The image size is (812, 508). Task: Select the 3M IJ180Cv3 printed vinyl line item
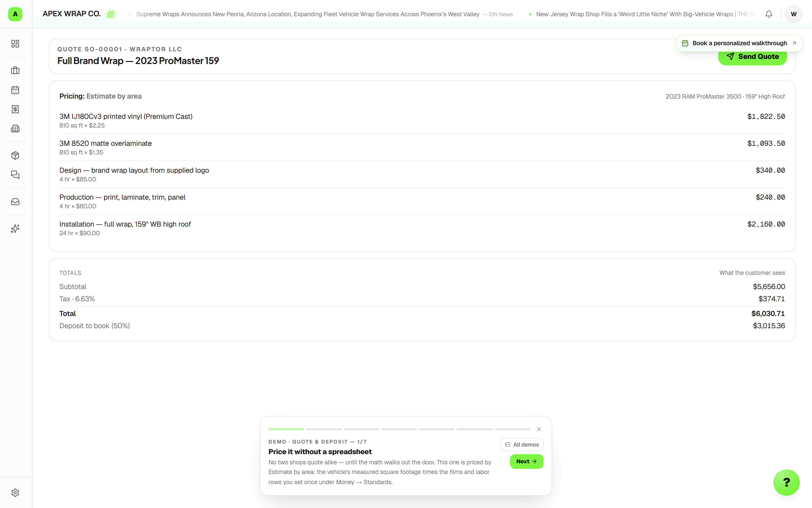click(422, 120)
